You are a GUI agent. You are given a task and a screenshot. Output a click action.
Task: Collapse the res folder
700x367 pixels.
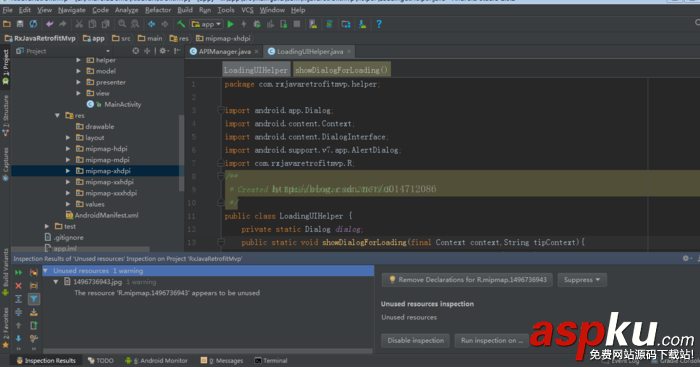[57, 116]
